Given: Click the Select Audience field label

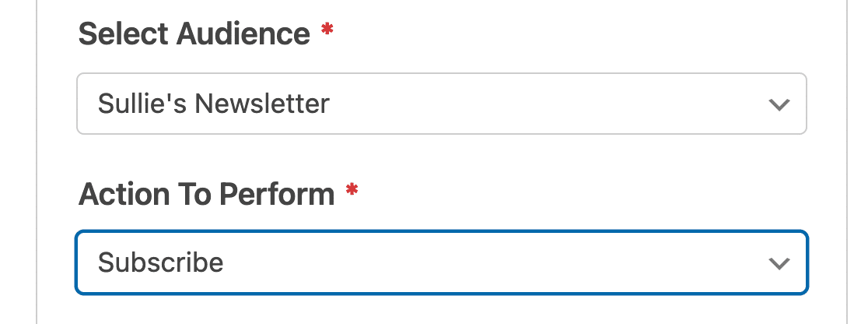Looking at the screenshot, I should (x=194, y=34).
